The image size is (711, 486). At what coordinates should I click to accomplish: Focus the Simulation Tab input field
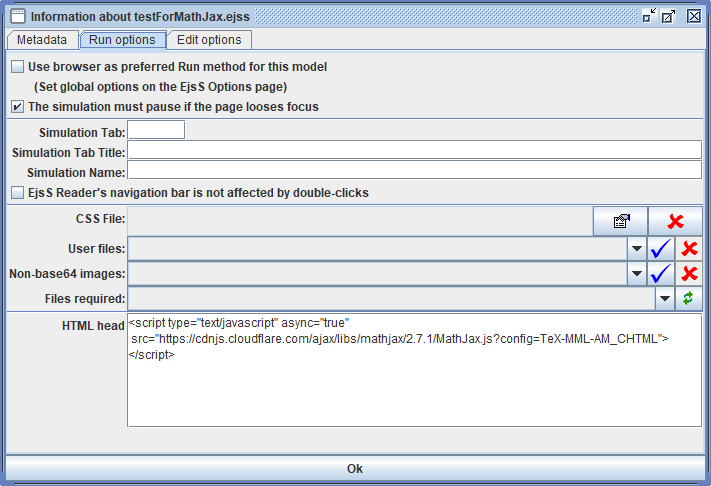click(156, 130)
